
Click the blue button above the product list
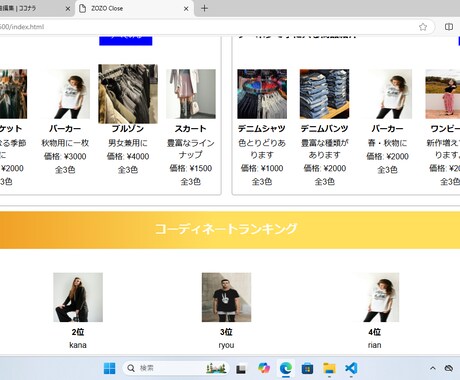coord(126,40)
